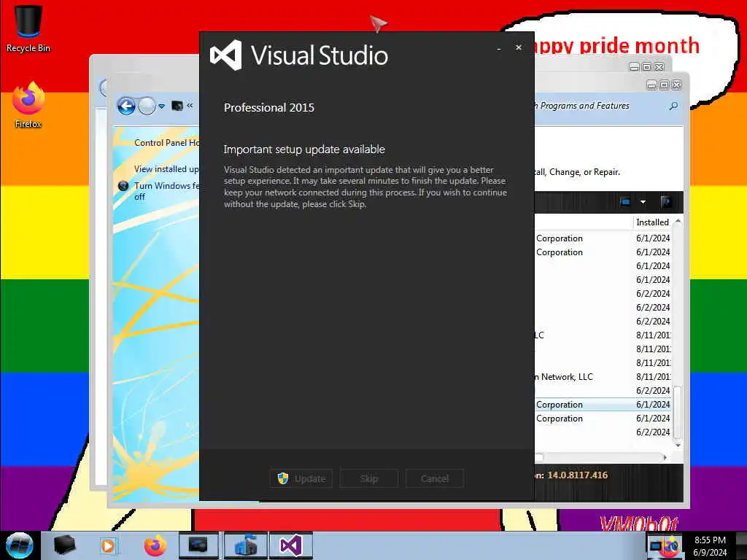The image size is (747, 560).
Task: Launch Firefox from the desktop shortcut
Action: pos(28,105)
